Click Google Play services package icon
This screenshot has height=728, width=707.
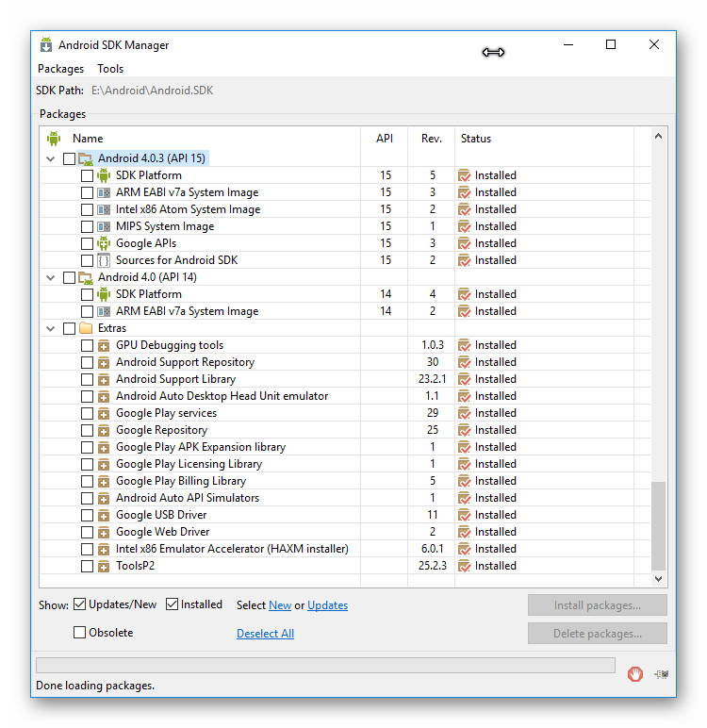coord(104,413)
